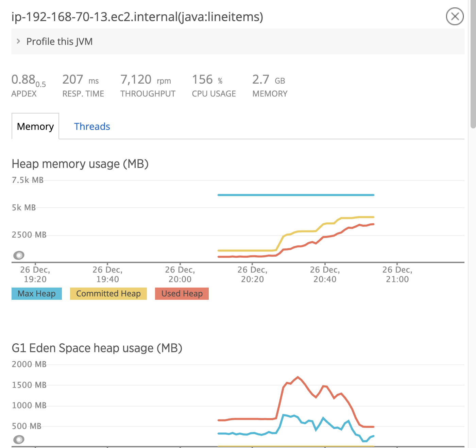The height and width of the screenshot is (448, 476).
Task: Click the chevron icon beside Profile this JVM
Action: pos(19,41)
